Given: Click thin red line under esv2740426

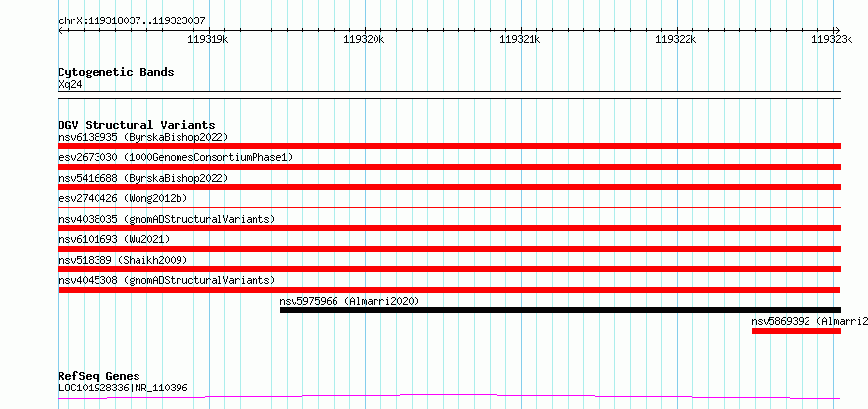Looking at the screenshot, I should click(x=449, y=207).
